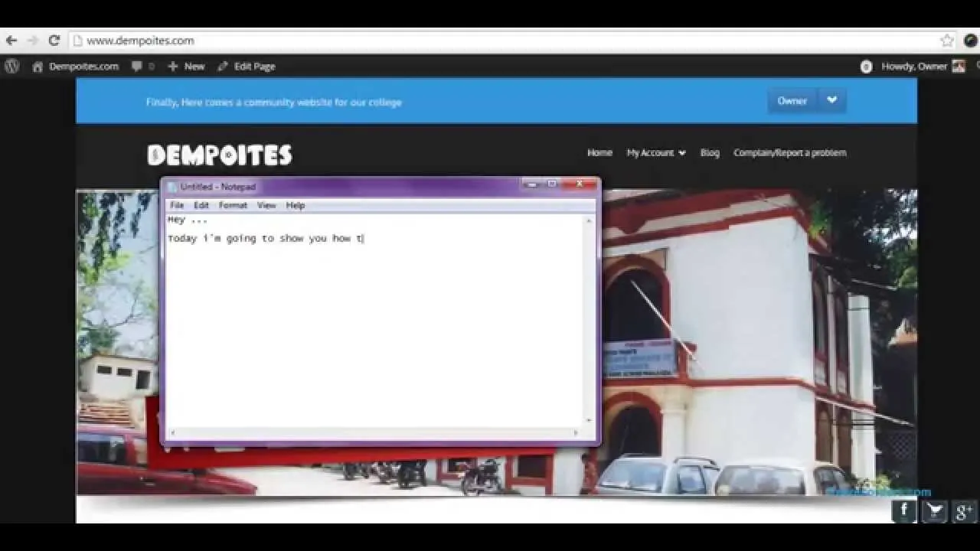The width and height of the screenshot is (980, 551).
Task: Click the banner text 'Finally, Here comes a community website'
Action: click(273, 102)
